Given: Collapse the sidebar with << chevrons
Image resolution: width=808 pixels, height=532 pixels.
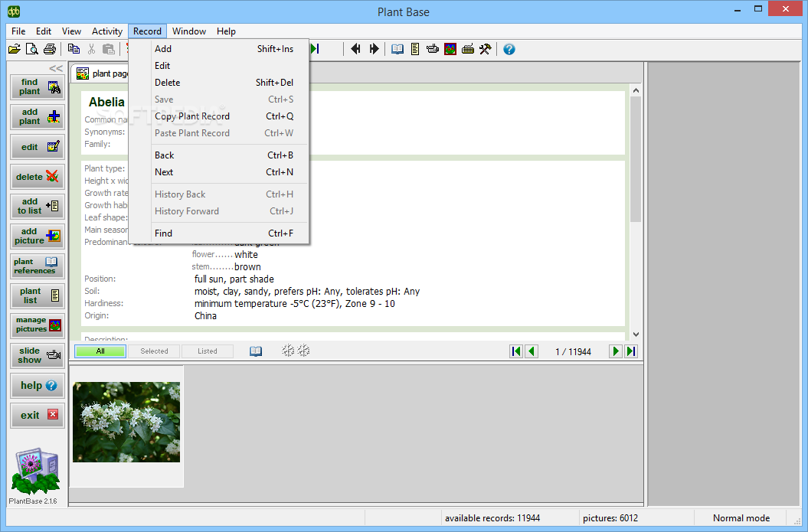Looking at the screenshot, I should tap(56, 68).
